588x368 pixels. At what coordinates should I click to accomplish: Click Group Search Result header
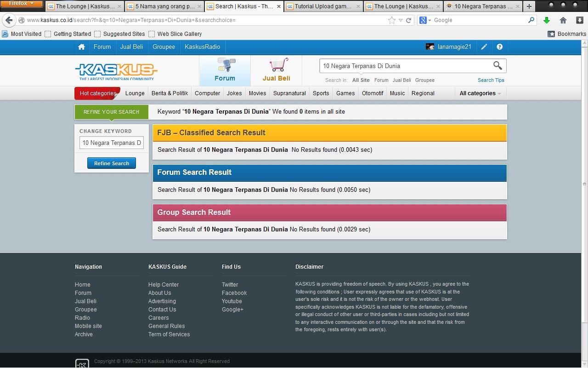tap(330, 213)
